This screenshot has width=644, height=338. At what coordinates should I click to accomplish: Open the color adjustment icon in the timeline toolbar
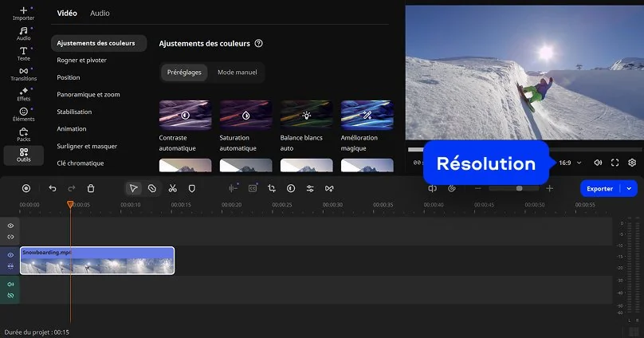pyautogui.click(x=291, y=188)
